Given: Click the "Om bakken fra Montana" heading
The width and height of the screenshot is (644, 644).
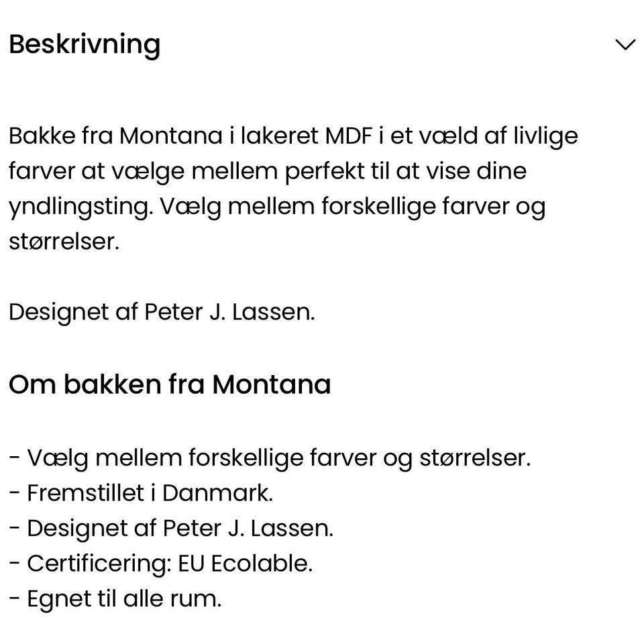Looking at the screenshot, I should tap(170, 385).
